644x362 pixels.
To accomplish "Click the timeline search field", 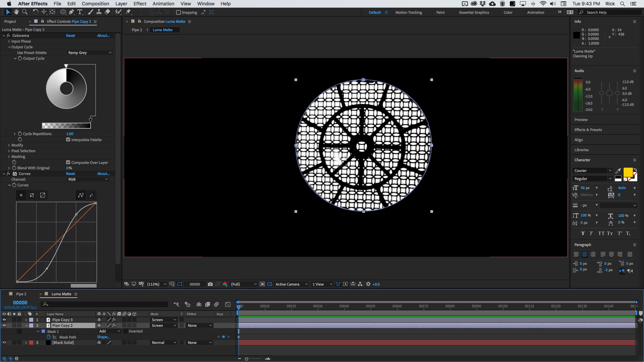I will (104, 304).
